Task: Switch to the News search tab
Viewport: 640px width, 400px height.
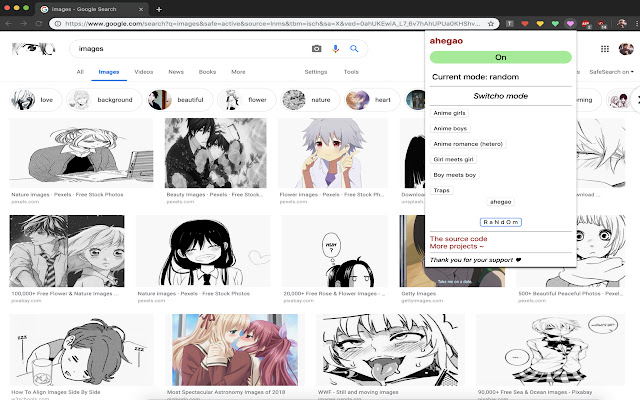Action: (176, 72)
